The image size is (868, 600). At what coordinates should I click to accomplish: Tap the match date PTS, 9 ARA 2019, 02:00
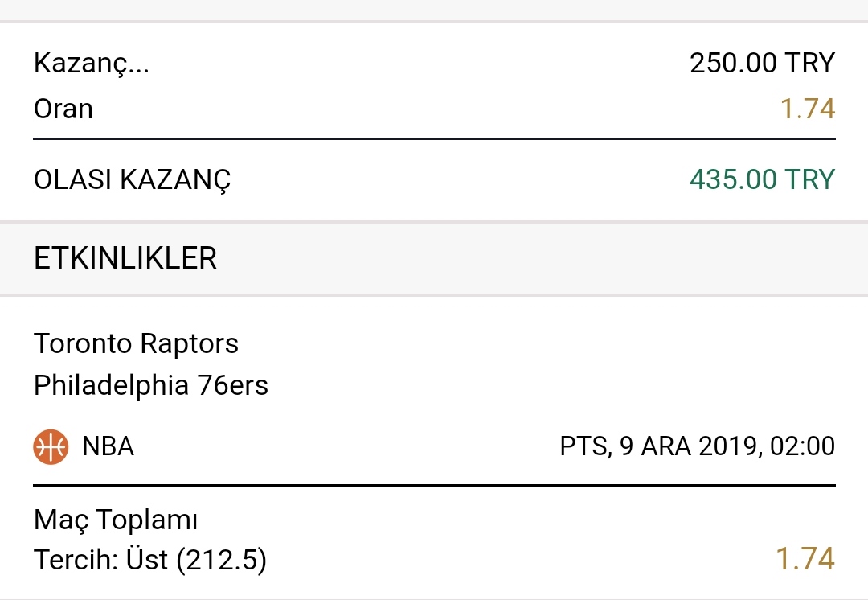[x=698, y=446]
